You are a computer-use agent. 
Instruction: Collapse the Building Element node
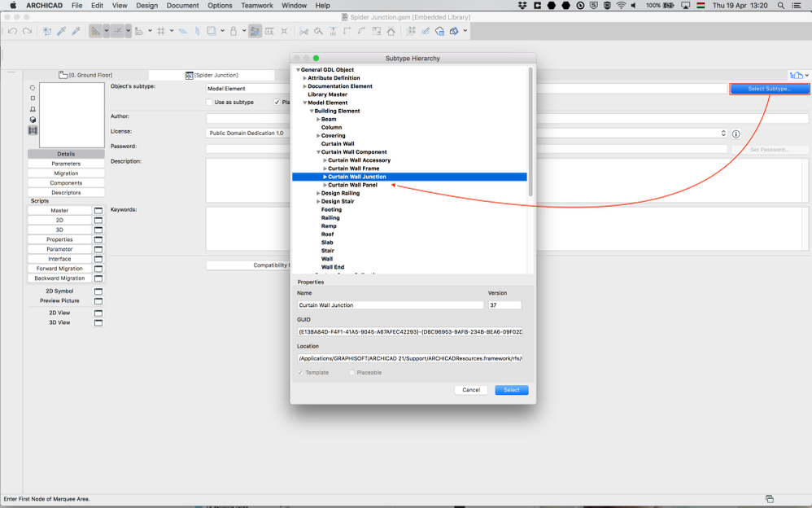point(312,111)
